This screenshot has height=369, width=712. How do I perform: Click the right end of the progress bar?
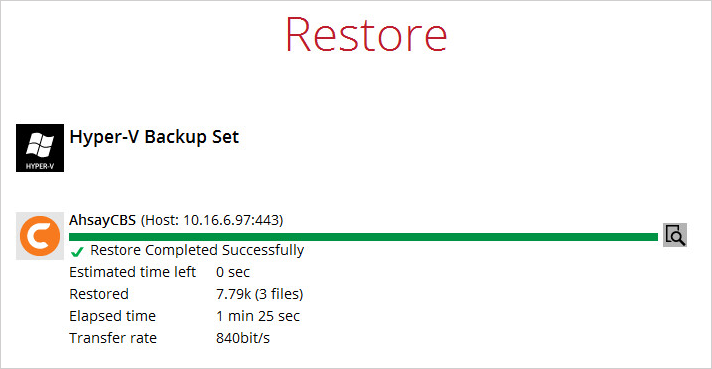click(x=654, y=237)
